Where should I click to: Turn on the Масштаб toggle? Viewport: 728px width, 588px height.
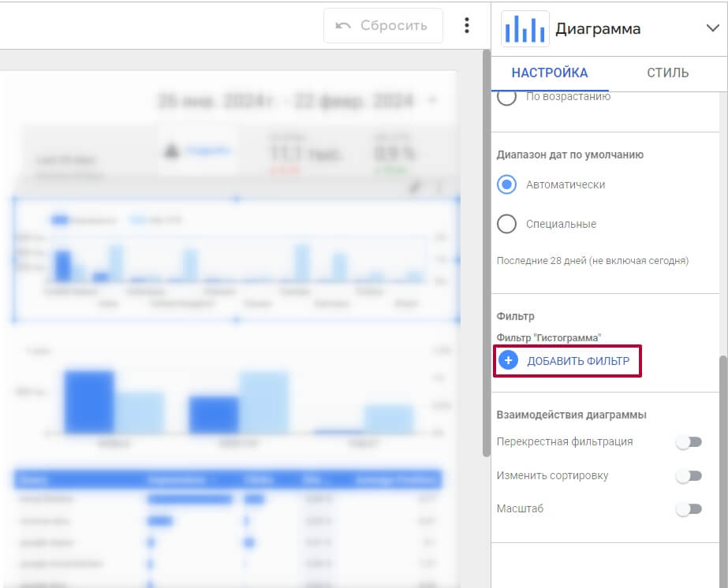[x=689, y=509]
